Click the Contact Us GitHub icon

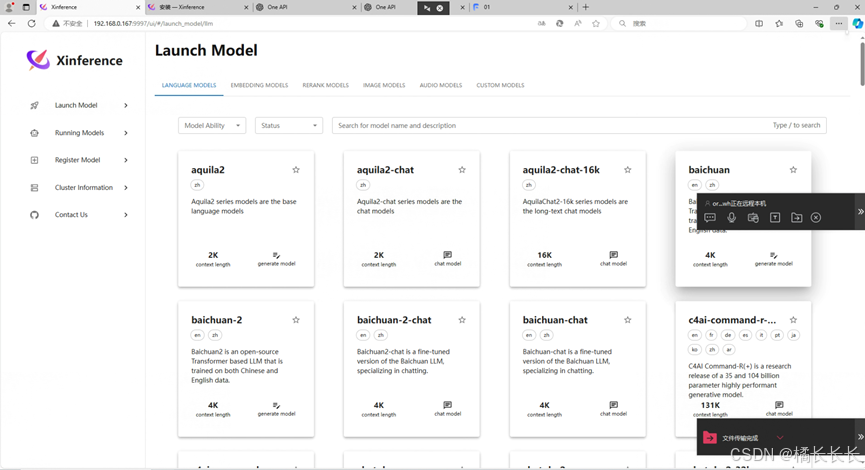coord(34,215)
